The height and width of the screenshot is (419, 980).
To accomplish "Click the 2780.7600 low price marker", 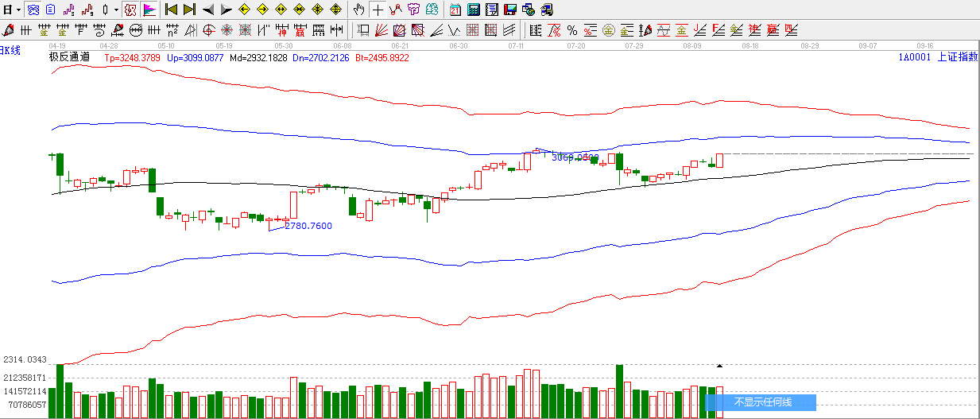I will point(308,226).
